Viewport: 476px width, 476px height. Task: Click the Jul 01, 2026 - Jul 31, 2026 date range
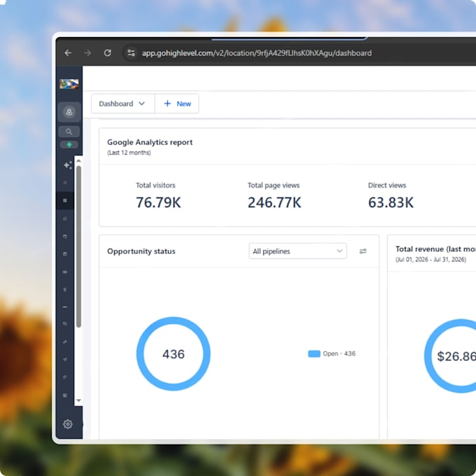[x=430, y=260]
